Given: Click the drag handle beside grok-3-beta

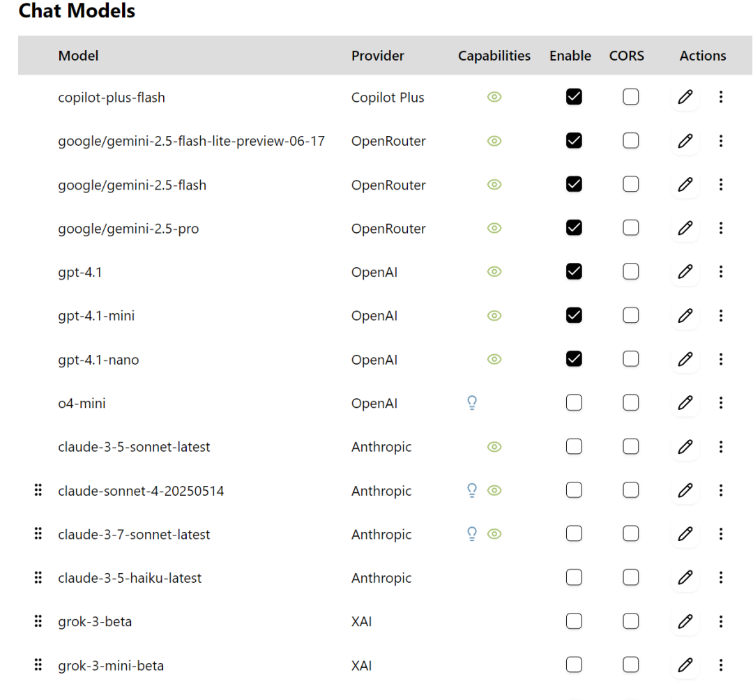Looking at the screenshot, I should click(x=38, y=621).
